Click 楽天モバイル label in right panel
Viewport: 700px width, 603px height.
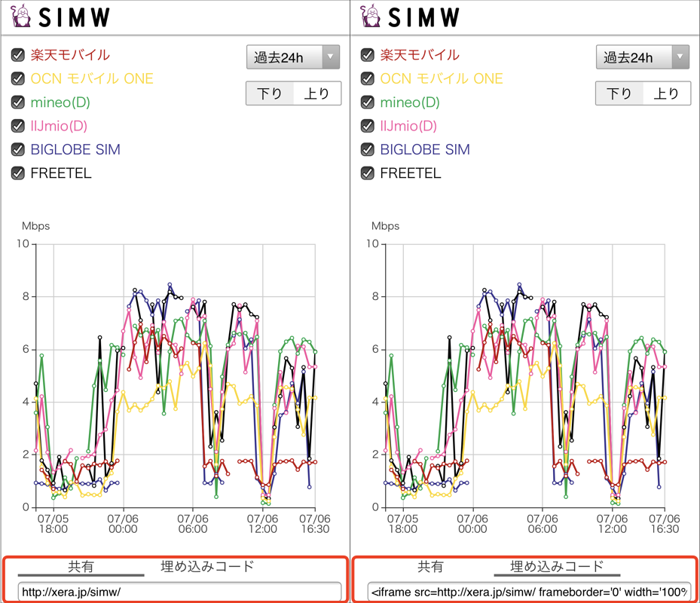click(420, 55)
